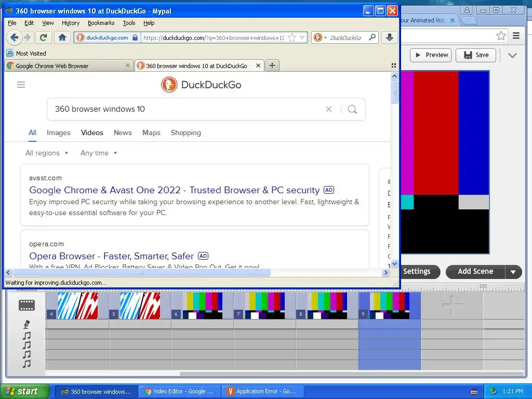
Task: Open Opera Browser Faster, Smarter, Safer link
Action: point(111,256)
